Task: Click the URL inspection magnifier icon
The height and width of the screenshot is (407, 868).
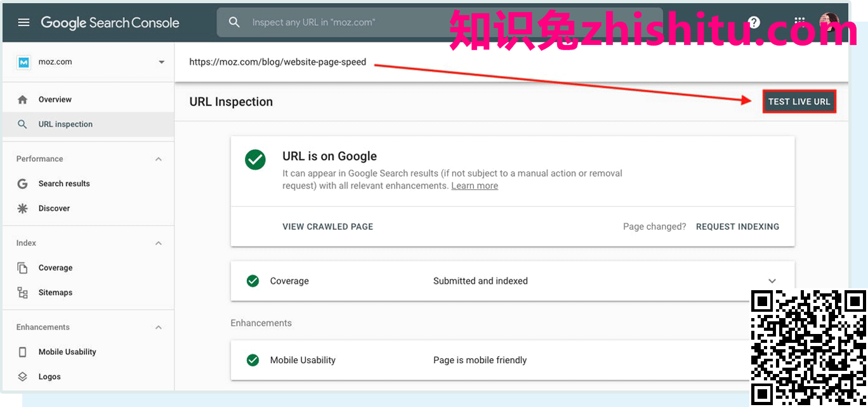Action: [23, 124]
